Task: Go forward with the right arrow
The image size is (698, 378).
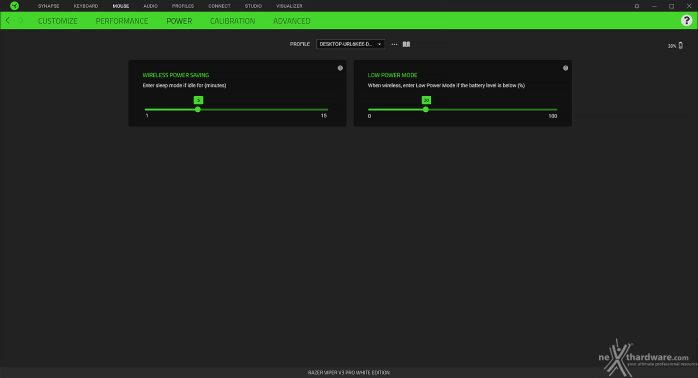Action: [x=21, y=20]
